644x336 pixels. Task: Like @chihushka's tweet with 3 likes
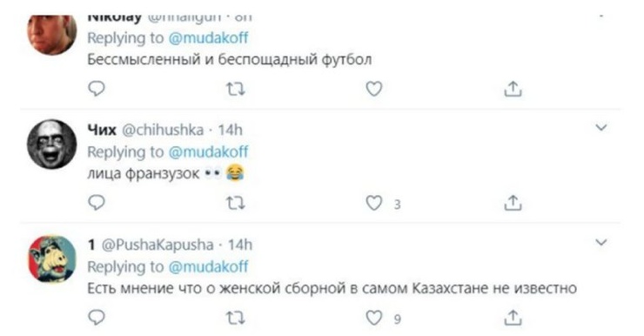(374, 203)
